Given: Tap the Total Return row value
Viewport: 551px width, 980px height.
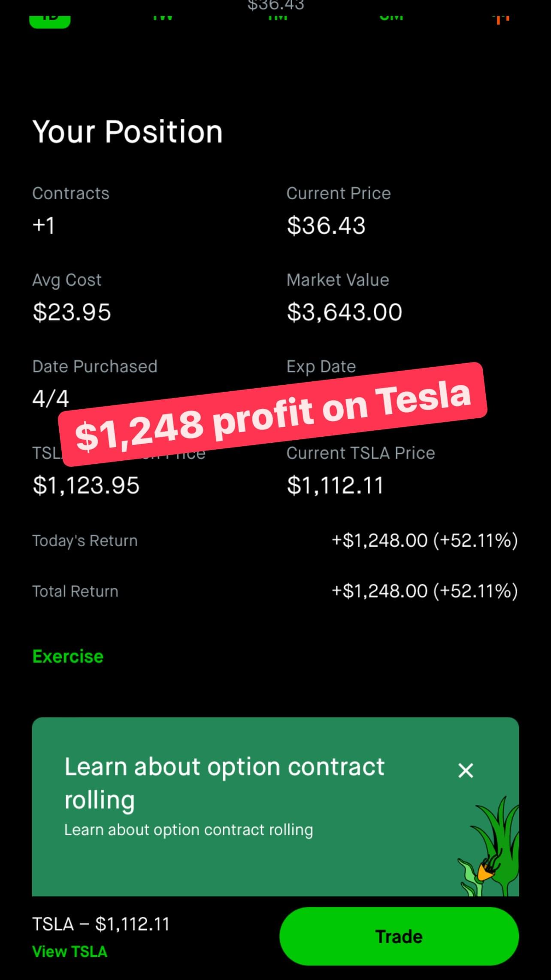Looking at the screenshot, I should click(424, 591).
